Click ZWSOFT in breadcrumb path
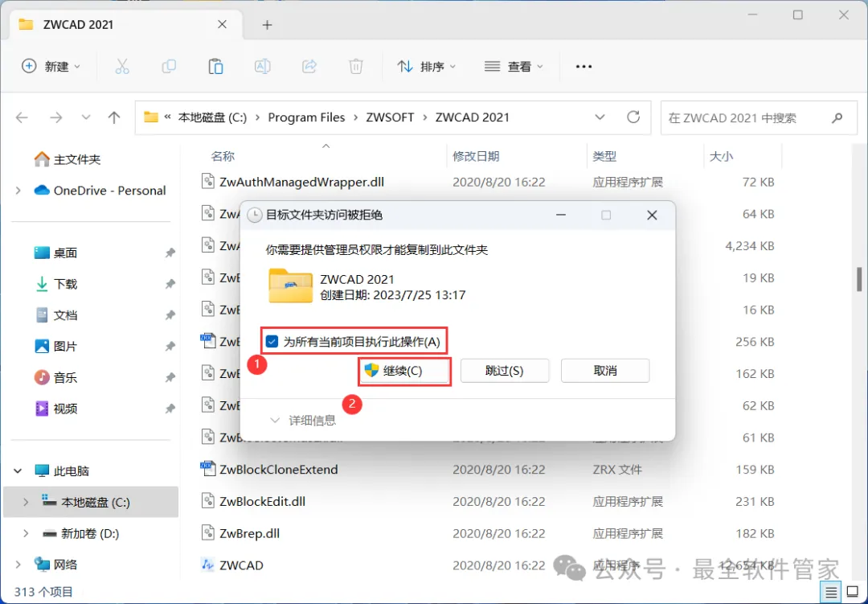This screenshot has height=604, width=868. coord(390,117)
